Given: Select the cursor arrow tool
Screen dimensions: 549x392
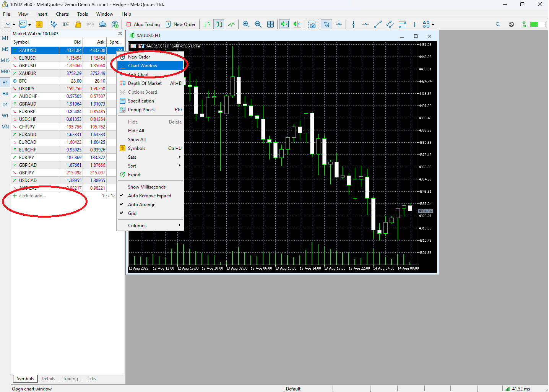Looking at the screenshot, I should point(326,24).
